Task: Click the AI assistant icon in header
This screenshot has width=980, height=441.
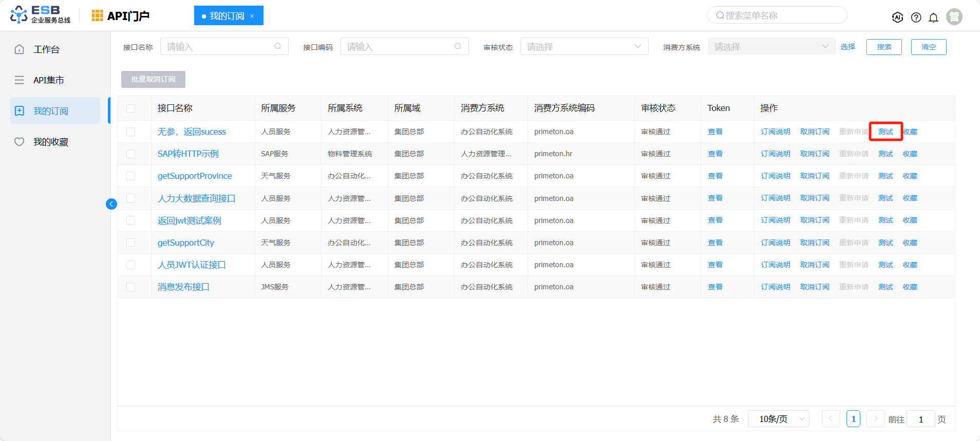Action: [x=897, y=17]
